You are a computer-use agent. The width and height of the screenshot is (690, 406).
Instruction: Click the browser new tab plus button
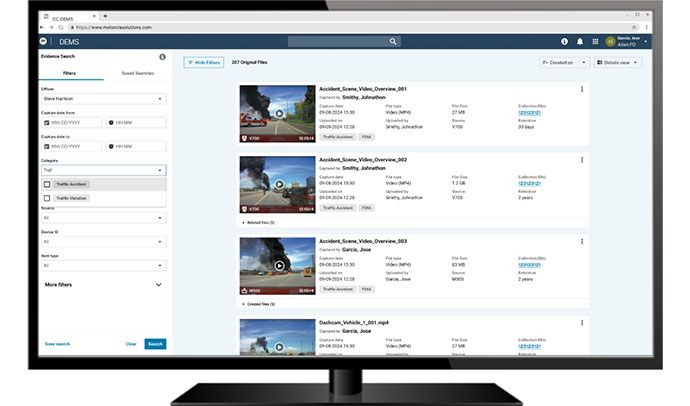104,16
